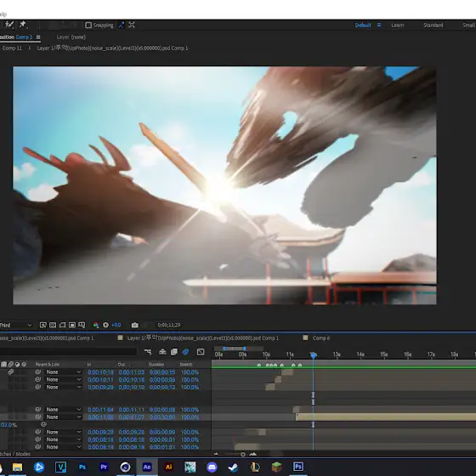Switch to the Default workspace

click(x=363, y=25)
